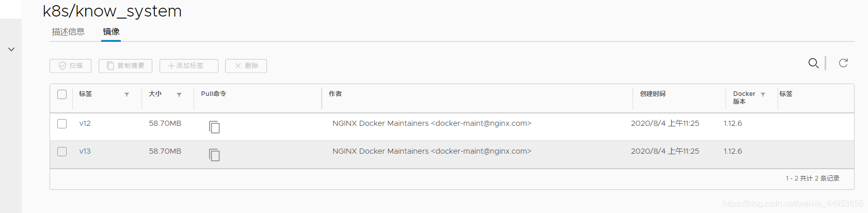This screenshot has width=868, height=213.
Task: Tick the checkbox for tag v13
Action: click(x=62, y=152)
